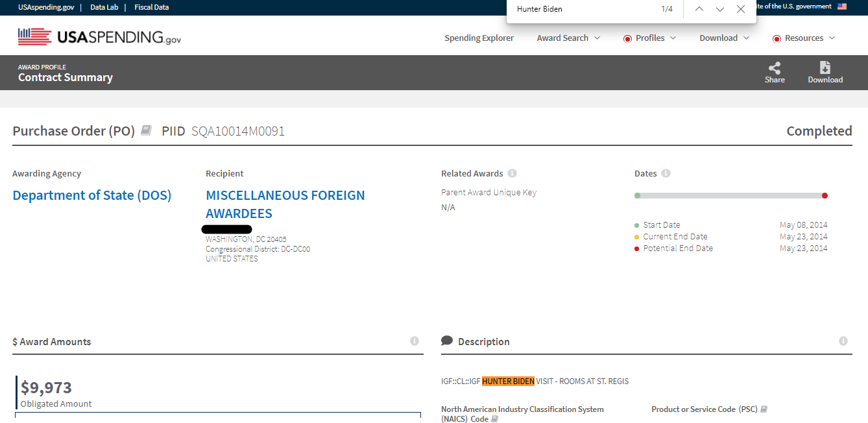Click the U.S. flag icon in top banner
This screenshot has height=423, width=868.
(842, 6)
